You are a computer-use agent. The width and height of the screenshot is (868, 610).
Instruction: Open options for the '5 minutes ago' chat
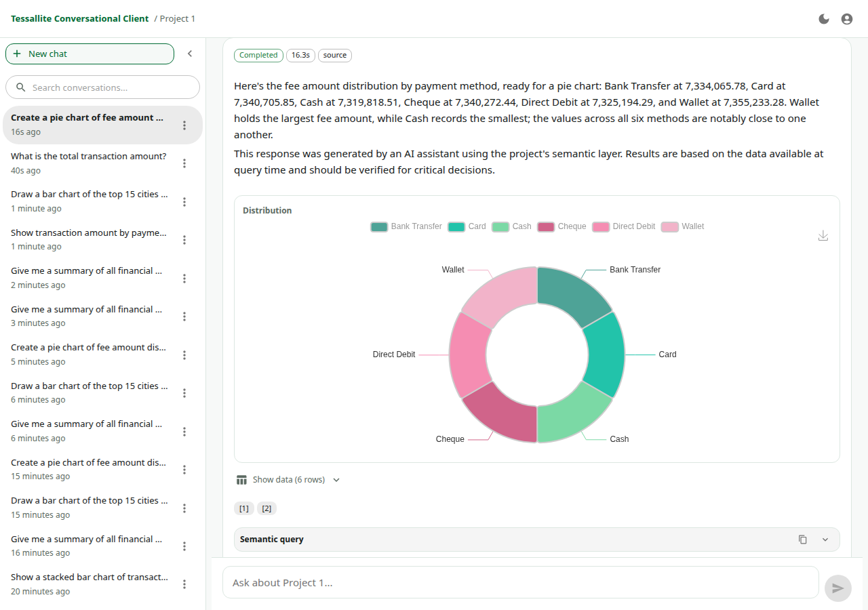[184, 355]
